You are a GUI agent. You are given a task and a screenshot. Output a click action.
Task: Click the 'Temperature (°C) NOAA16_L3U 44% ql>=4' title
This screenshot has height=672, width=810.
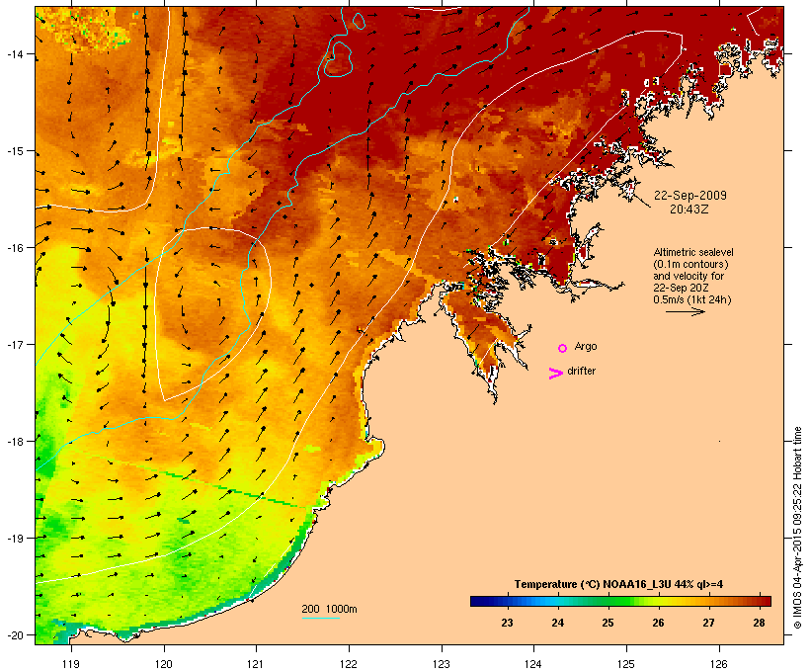(x=618, y=584)
